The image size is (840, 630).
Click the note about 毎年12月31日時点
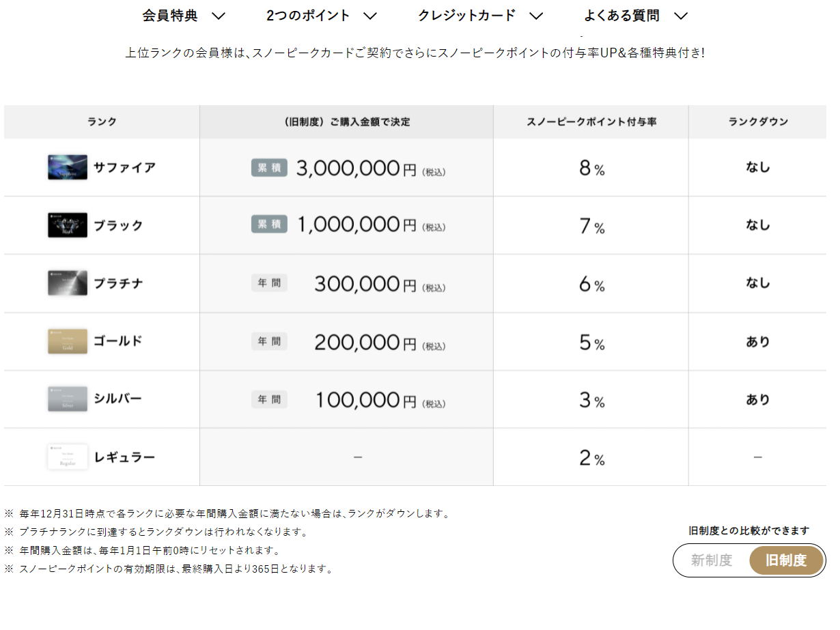coord(227,513)
